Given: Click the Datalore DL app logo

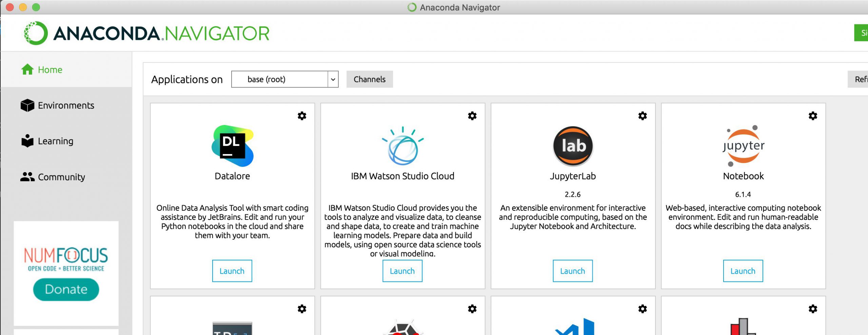Looking at the screenshot, I should coord(233,146).
